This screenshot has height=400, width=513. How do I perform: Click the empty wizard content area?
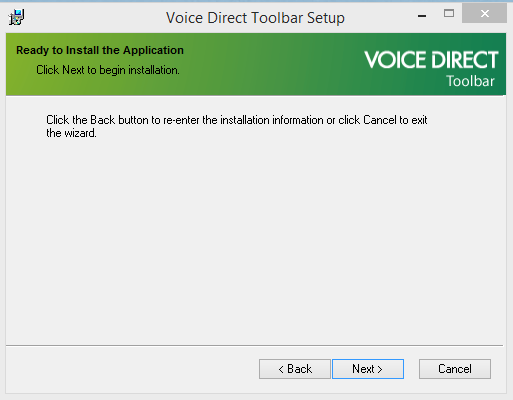(x=255, y=240)
